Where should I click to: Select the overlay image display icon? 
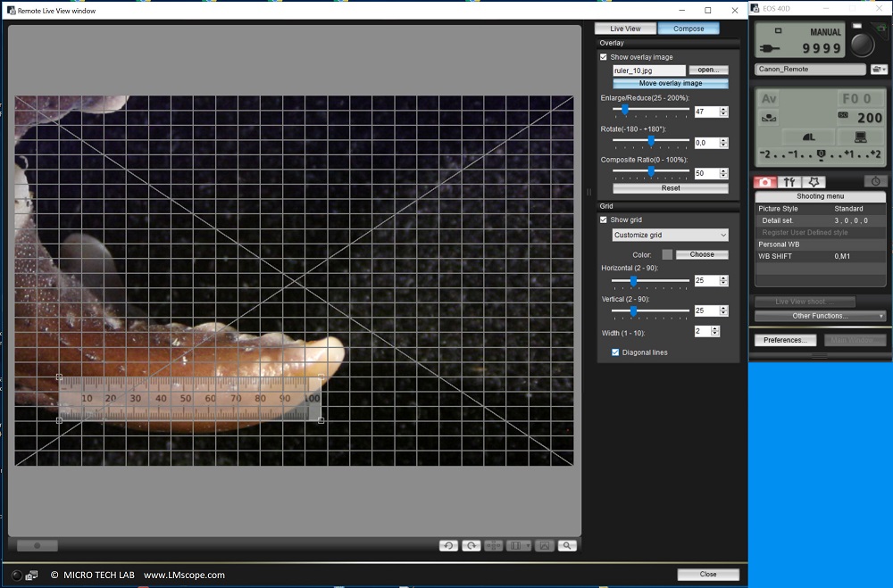coord(543,545)
